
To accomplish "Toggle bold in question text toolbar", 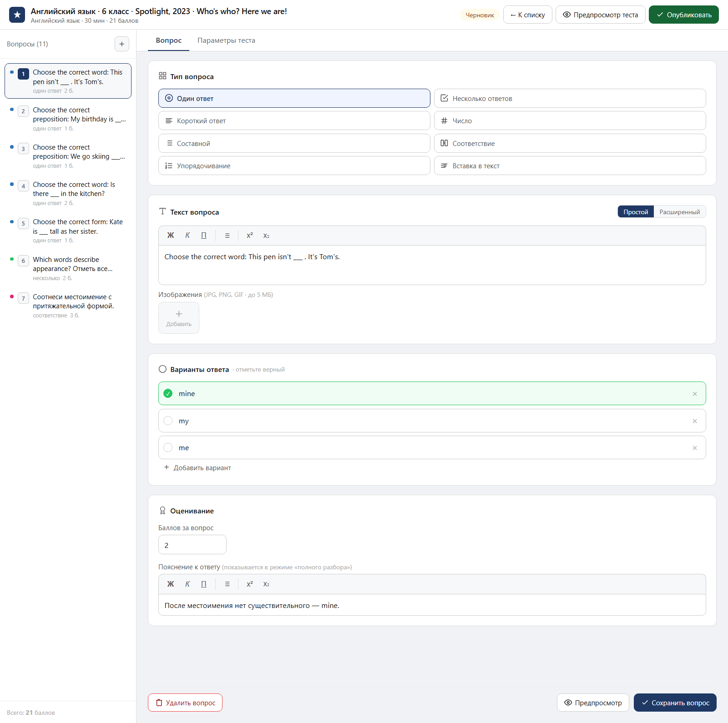I will (x=171, y=236).
